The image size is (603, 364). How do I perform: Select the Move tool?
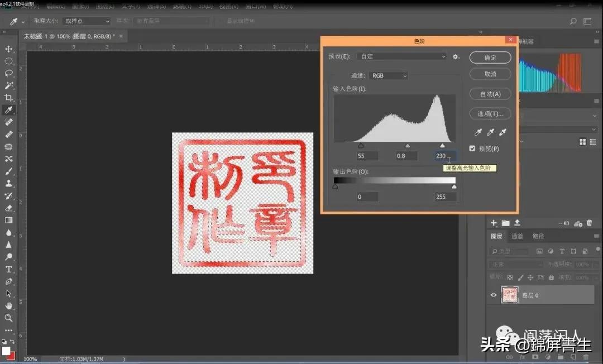pos(8,49)
